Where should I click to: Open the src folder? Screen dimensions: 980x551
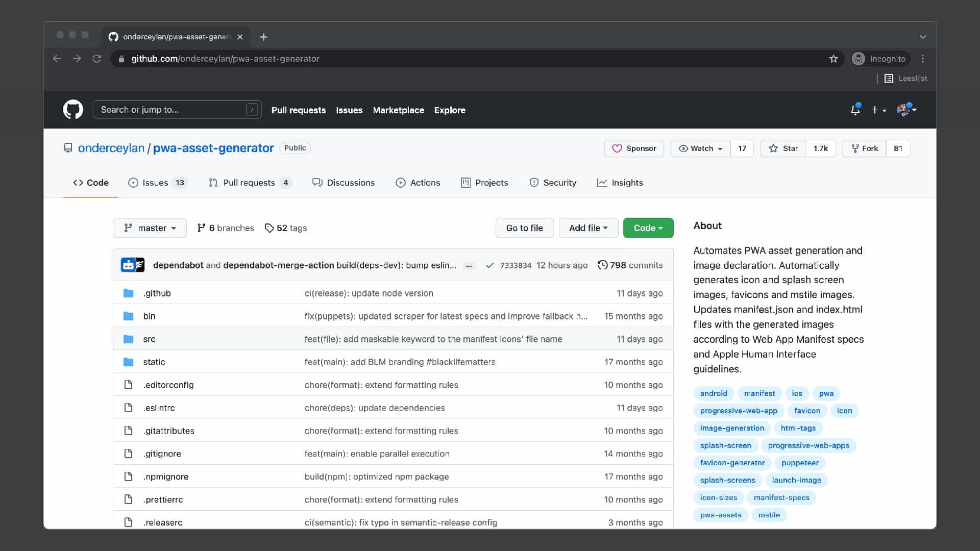[149, 339]
